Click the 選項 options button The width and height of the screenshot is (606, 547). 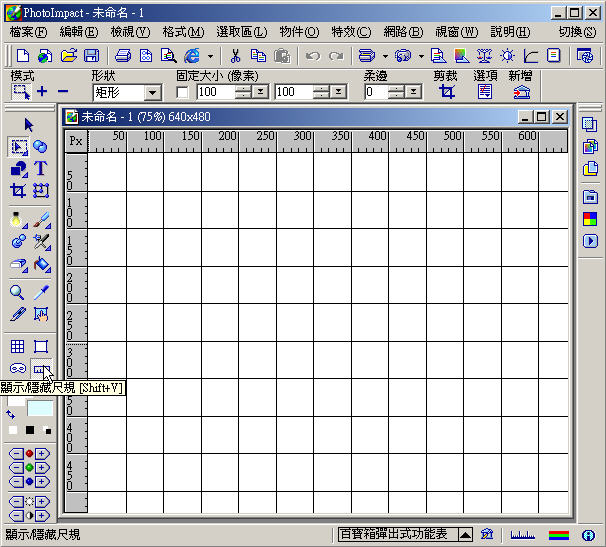coord(485,92)
